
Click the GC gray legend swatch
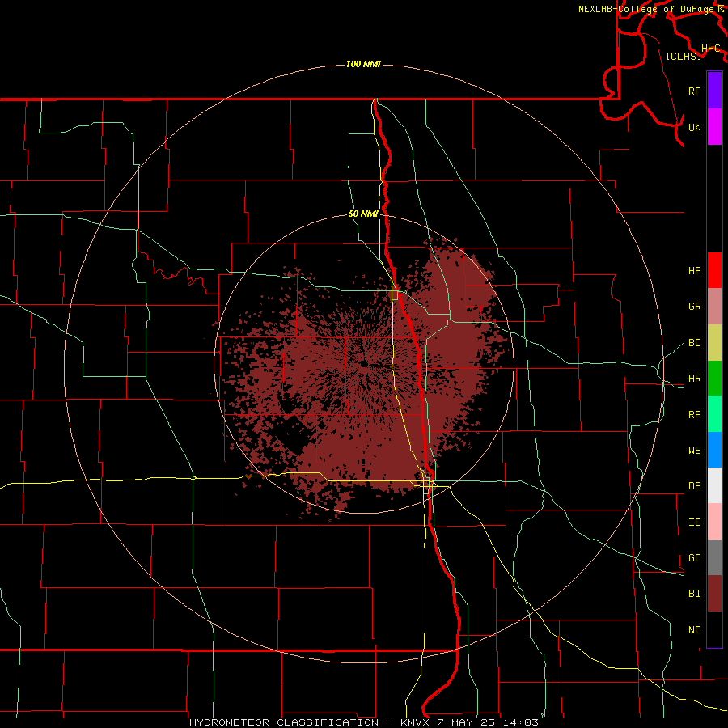(714, 557)
